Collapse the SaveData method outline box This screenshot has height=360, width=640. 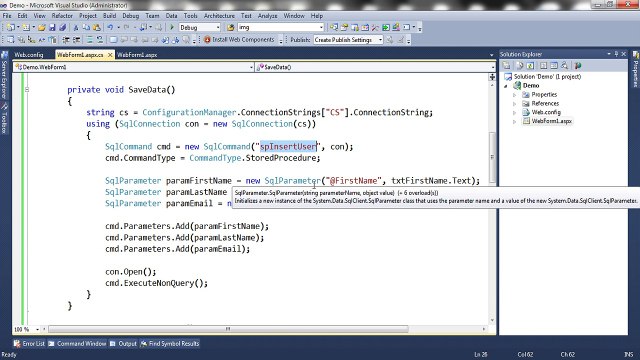(x=27, y=89)
